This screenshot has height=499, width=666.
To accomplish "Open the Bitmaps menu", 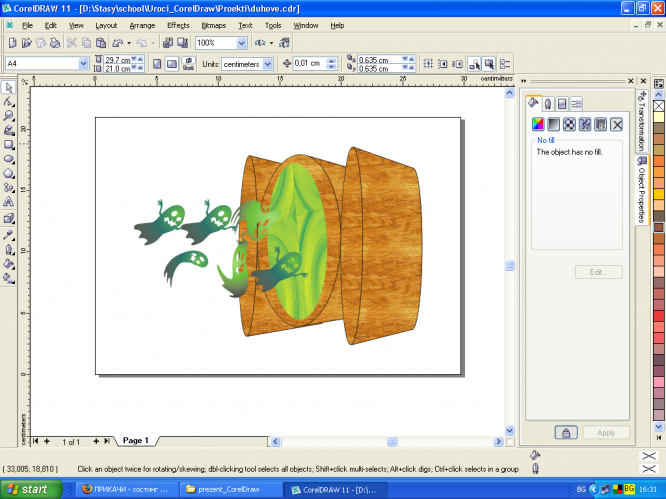I will pos(213,24).
